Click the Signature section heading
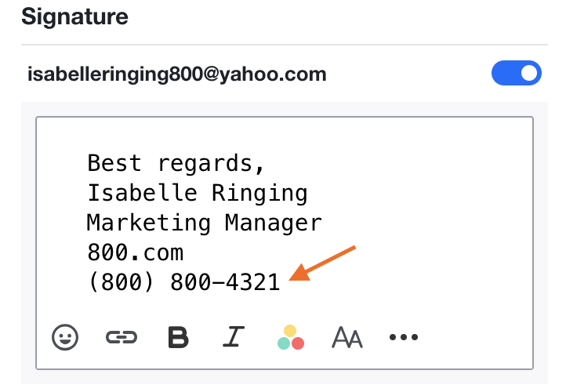 [74, 17]
